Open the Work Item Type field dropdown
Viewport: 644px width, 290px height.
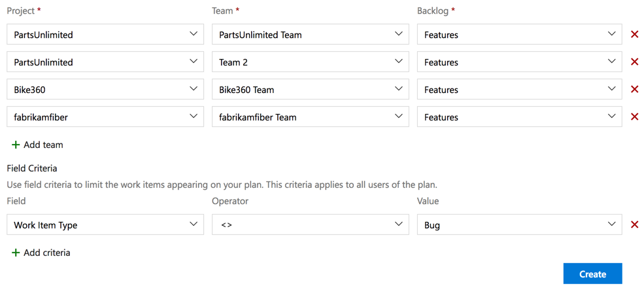pyautogui.click(x=105, y=224)
